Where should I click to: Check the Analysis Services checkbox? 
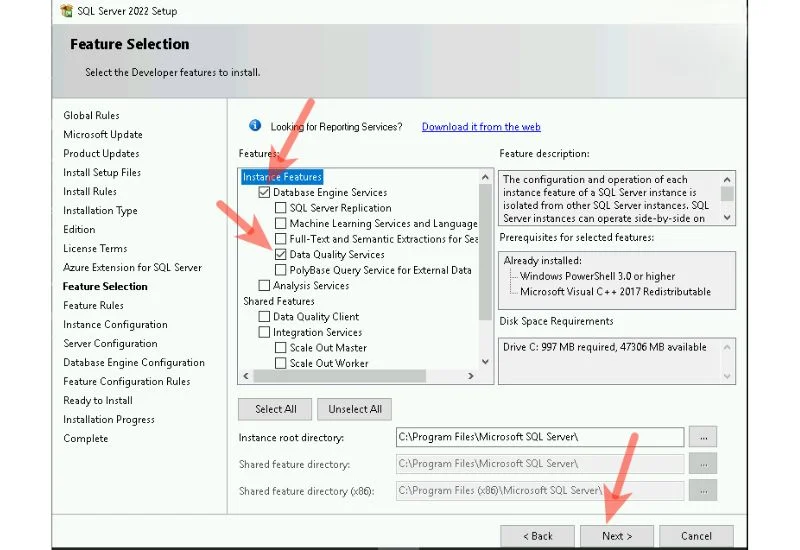(x=265, y=286)
